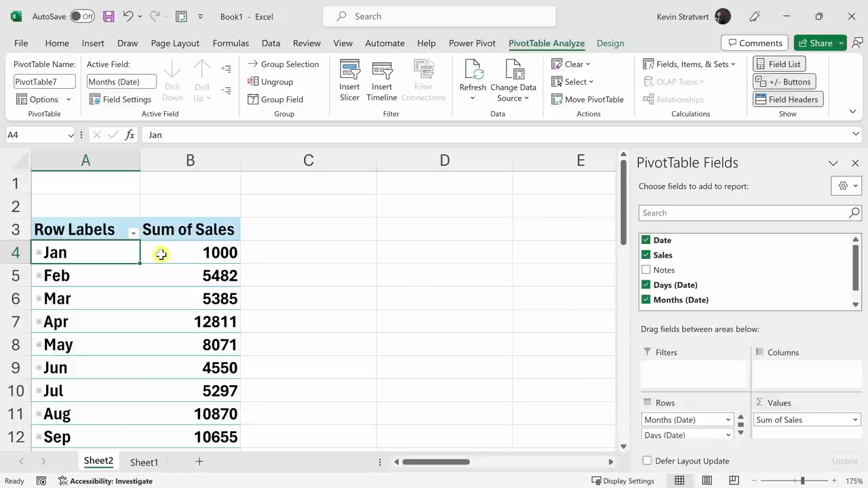
Task: Uncheck the Date field checkbox
Action: point(646,240)
